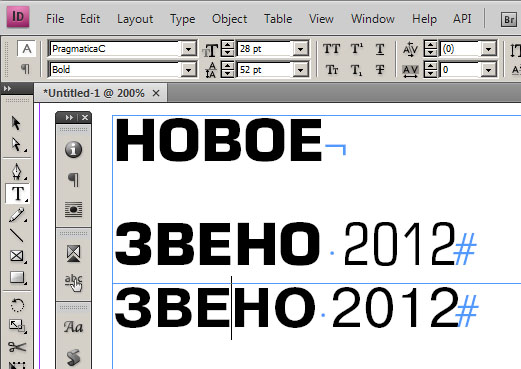Open the Layout menu
The width and height of the screenshot is (521, 369).
coord(135,19)
